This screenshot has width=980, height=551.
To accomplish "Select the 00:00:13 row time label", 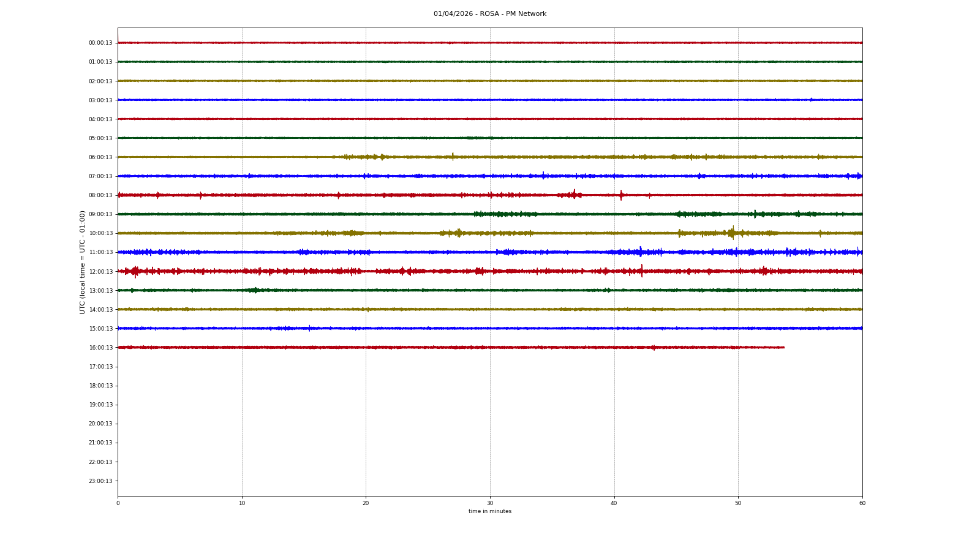I will 100,43.
